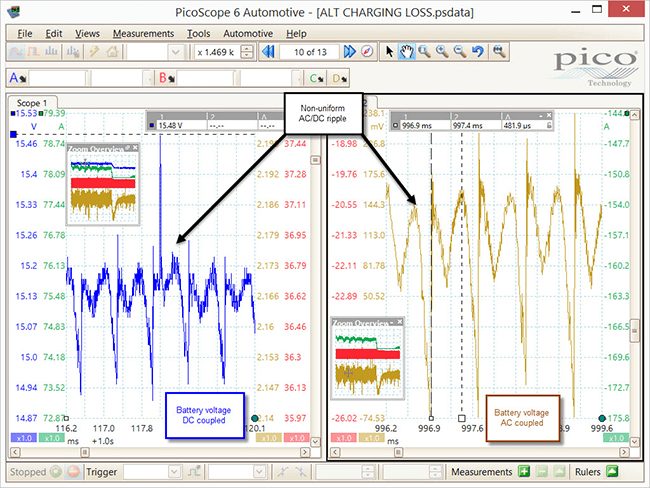Viewport: 650px width, 488px height.
Task: Open the buffer navigator compass icon
Action: pos(367,52)
